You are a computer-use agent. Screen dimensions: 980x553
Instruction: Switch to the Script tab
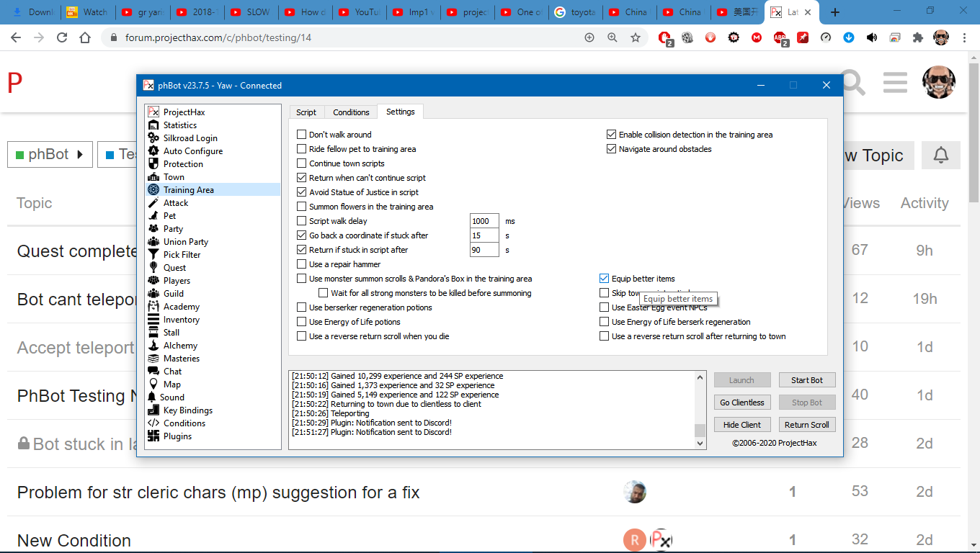[x=306, y=112]
